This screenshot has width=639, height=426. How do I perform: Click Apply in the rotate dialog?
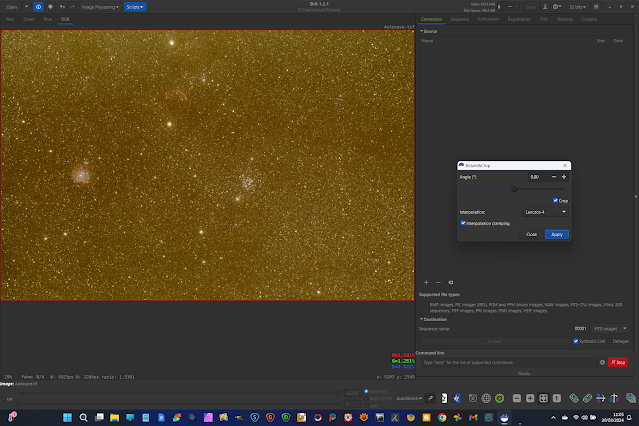[x=557, y=234]
